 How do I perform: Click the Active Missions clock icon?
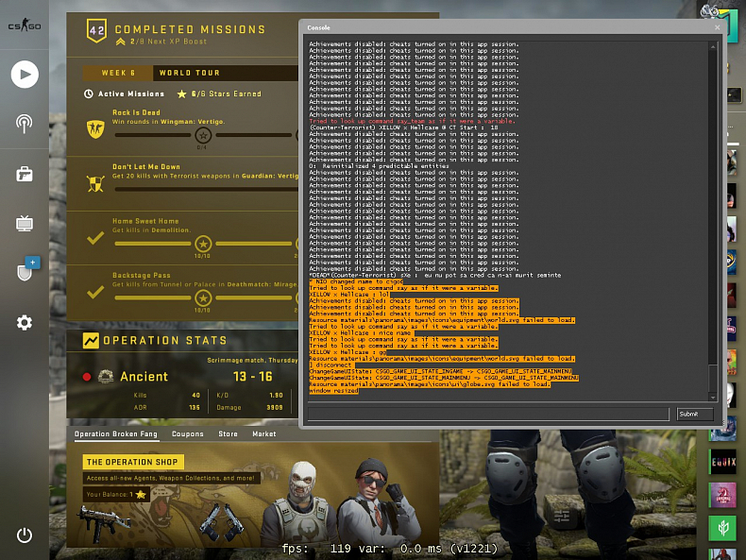pyautogui.click(x=88, y=93)
